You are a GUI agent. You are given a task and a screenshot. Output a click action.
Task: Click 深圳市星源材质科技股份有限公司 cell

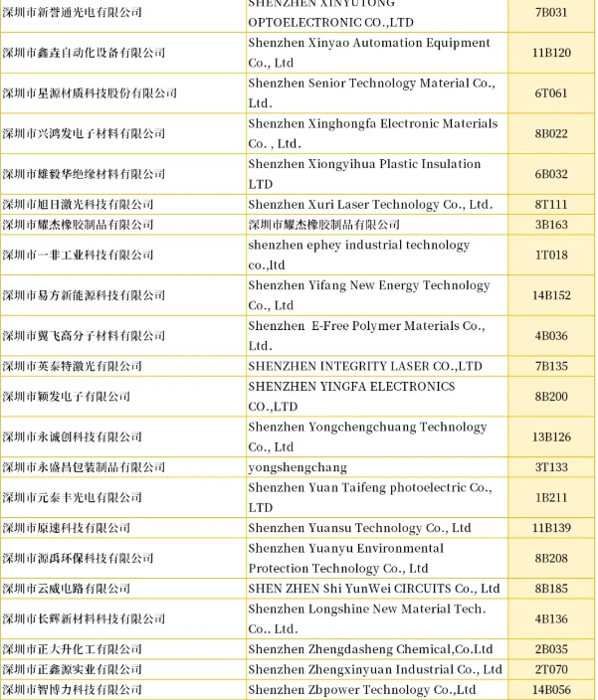click(x=90, y=93)
